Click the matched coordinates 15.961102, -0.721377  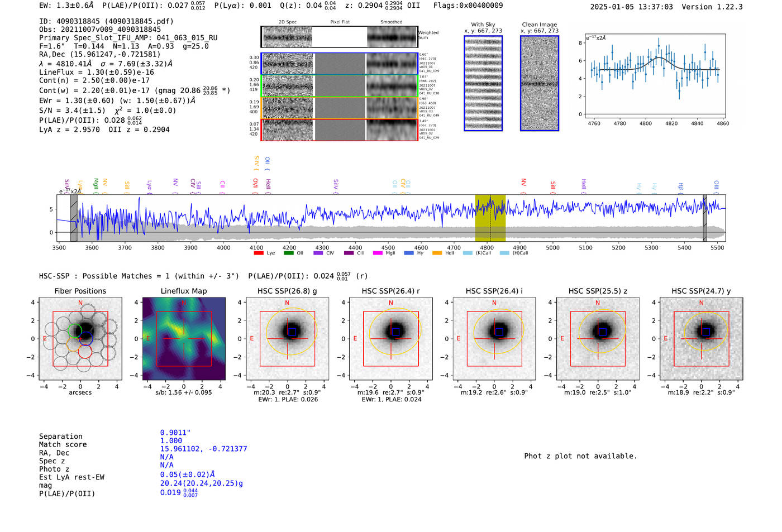[203, 449]
